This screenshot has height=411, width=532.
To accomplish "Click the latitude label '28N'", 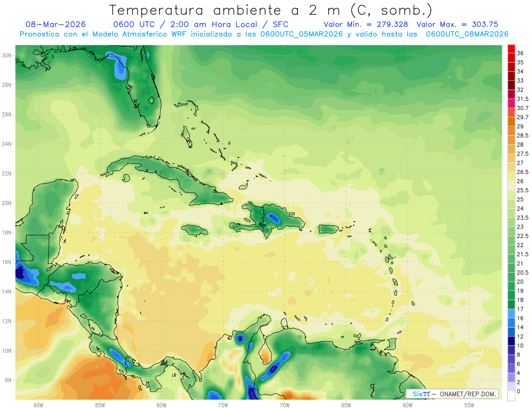I will click(x=8, y=85).
